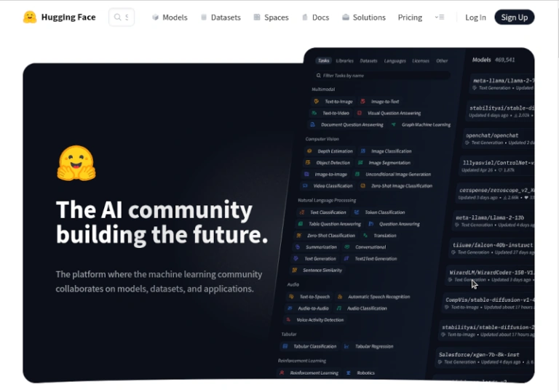
Task: Click the Log In link
Action: coord(475,17)
